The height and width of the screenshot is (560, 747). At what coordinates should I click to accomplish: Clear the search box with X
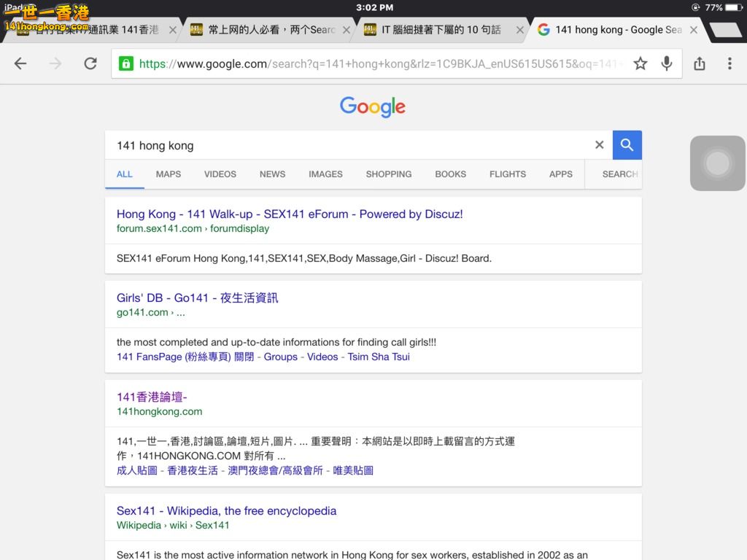(x=599, y=145)
